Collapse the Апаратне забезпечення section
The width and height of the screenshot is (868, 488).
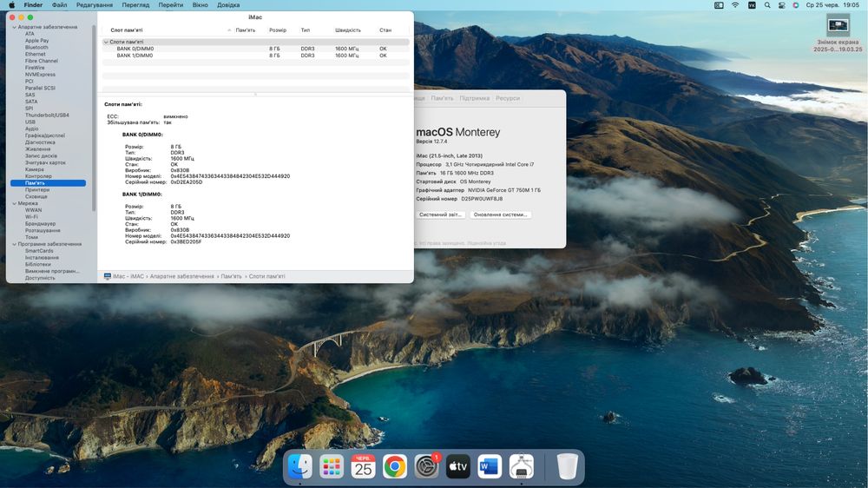[15, 27]
